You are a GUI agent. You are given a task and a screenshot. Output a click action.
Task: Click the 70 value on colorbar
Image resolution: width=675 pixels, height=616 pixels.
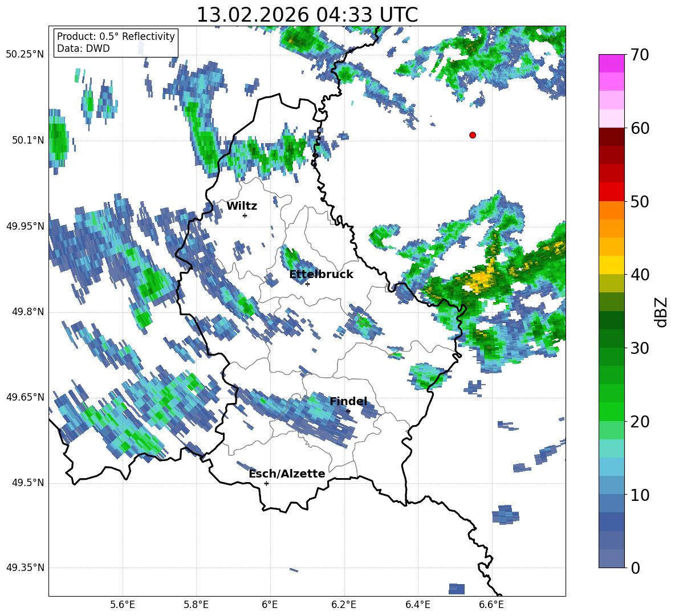640,55
